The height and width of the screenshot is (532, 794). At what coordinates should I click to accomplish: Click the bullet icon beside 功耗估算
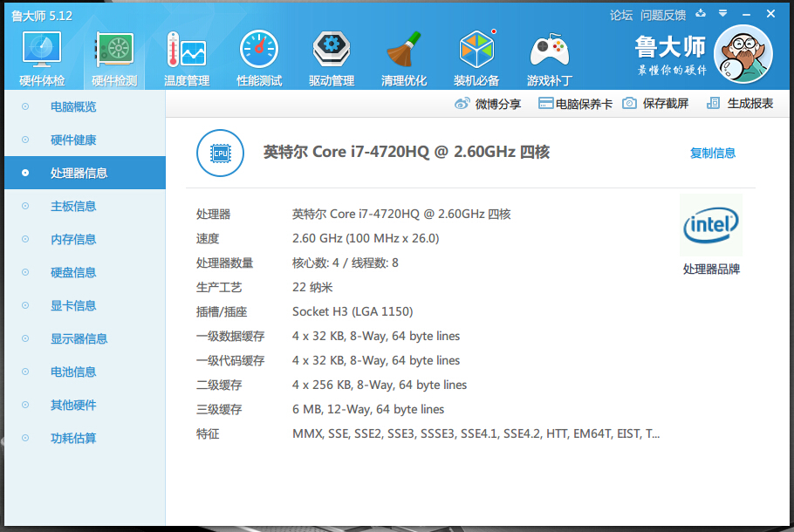coord(25,438)
